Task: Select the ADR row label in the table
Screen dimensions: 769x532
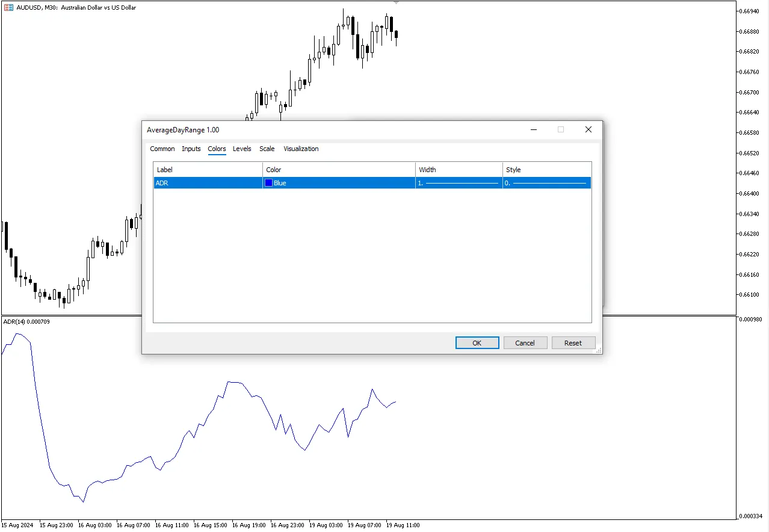Action: click(162, 183)
